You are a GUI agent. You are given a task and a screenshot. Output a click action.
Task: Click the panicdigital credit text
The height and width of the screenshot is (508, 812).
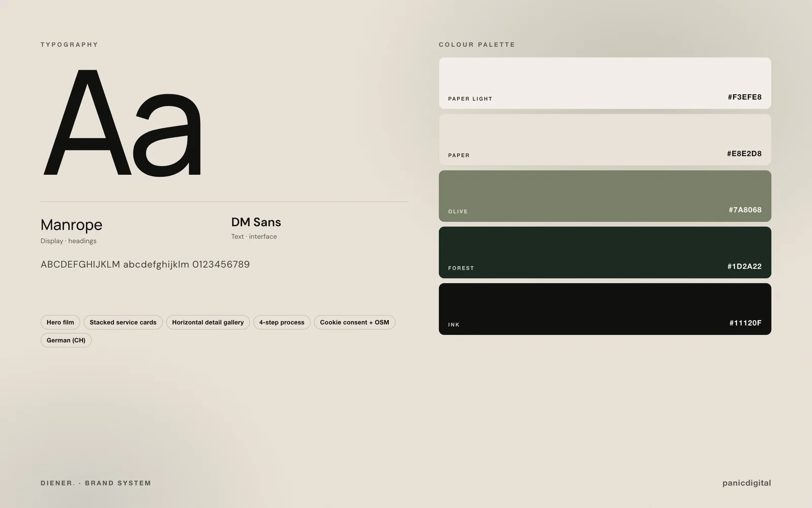click(747, 483)
